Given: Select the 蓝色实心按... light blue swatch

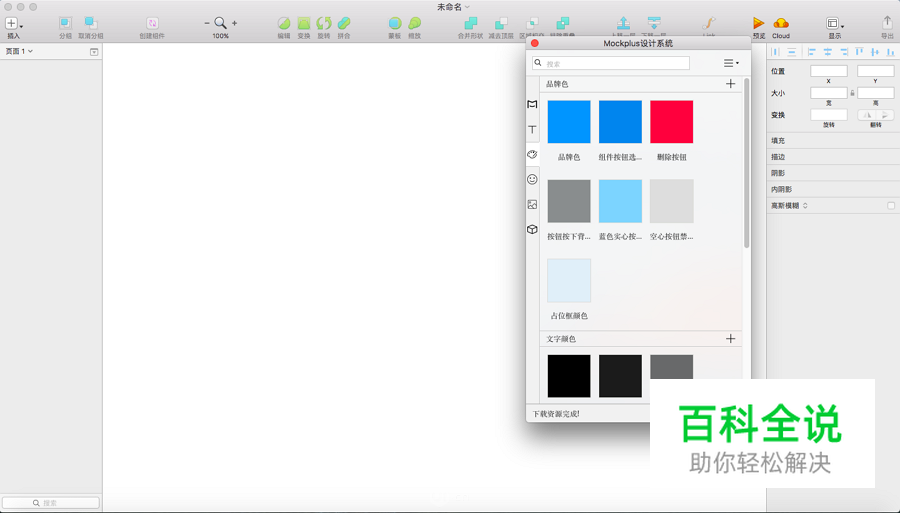Looking at the screenshot, I should coord(620,201).
